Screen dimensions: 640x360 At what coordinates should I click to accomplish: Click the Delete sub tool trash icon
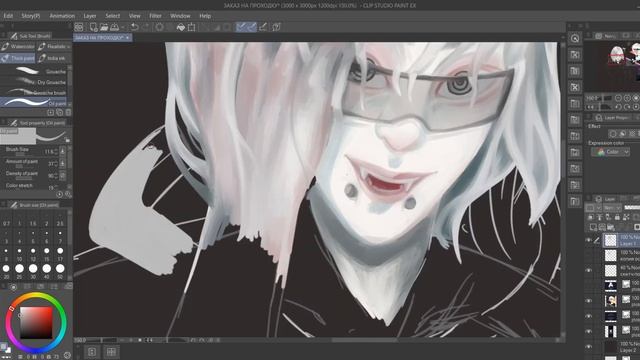68,112
